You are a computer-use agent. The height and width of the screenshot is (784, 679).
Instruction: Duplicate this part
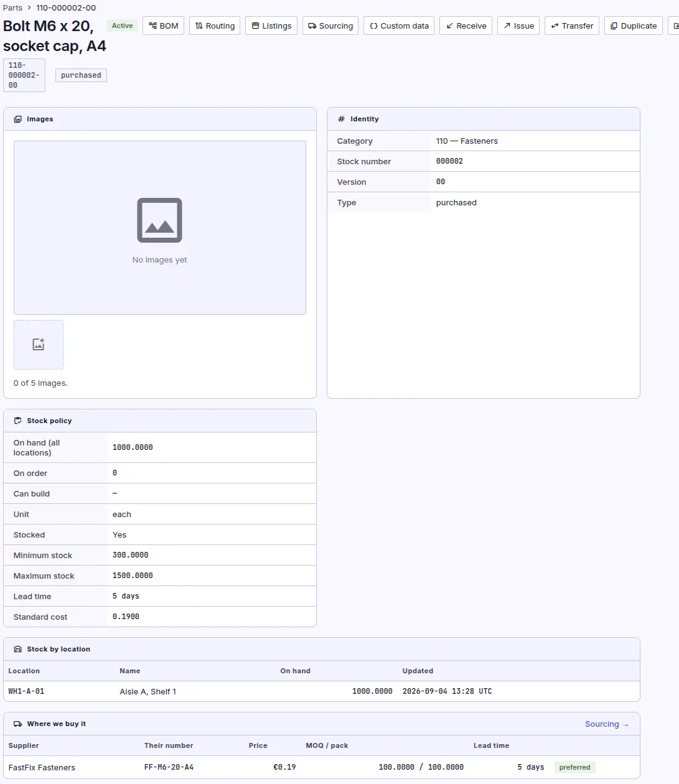click(634, 26)
